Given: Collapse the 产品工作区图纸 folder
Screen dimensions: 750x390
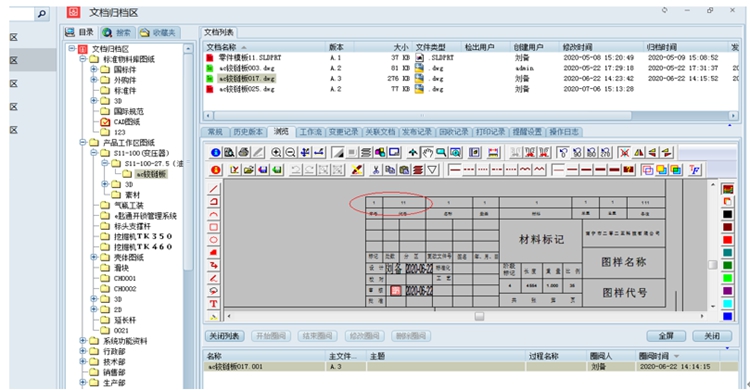Looking at the screenshot, I should 83,142.
